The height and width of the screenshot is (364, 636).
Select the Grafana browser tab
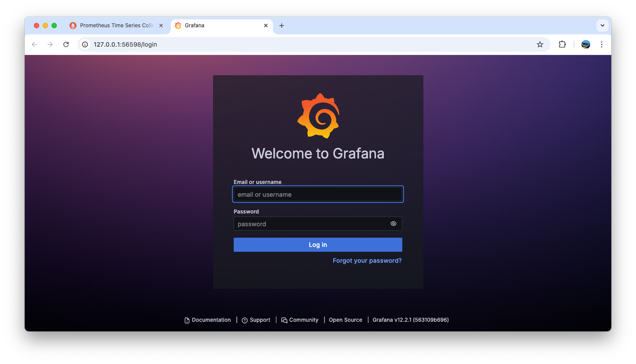221,26
